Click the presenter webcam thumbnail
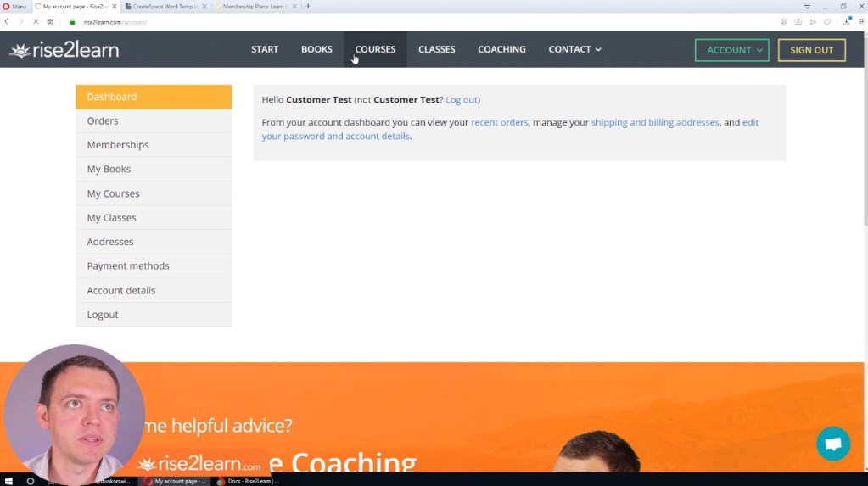This screenshot has width=868, height=486. click(74, 414)
